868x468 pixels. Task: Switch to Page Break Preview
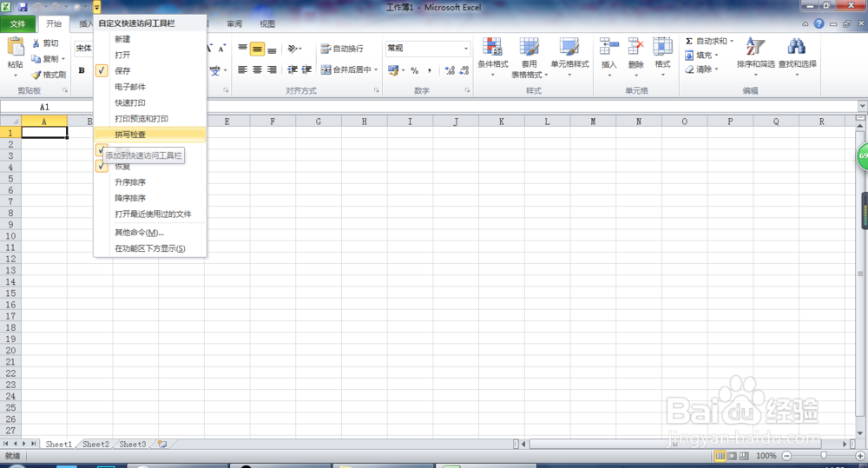744,456
